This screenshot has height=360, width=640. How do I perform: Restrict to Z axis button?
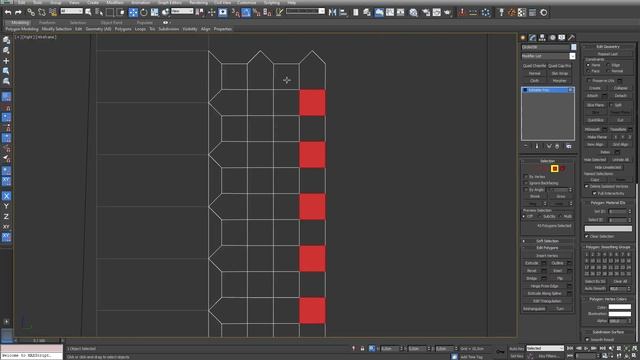click(x=6, y=216)
